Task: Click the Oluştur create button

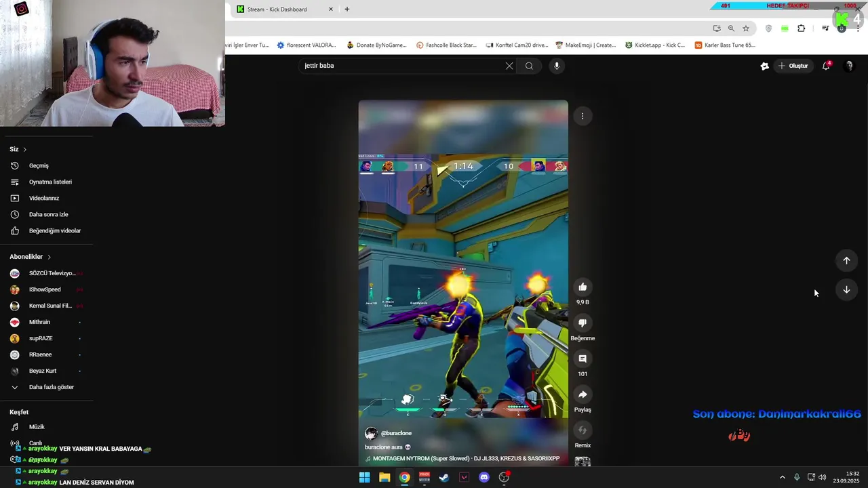Action: (793, 66)
